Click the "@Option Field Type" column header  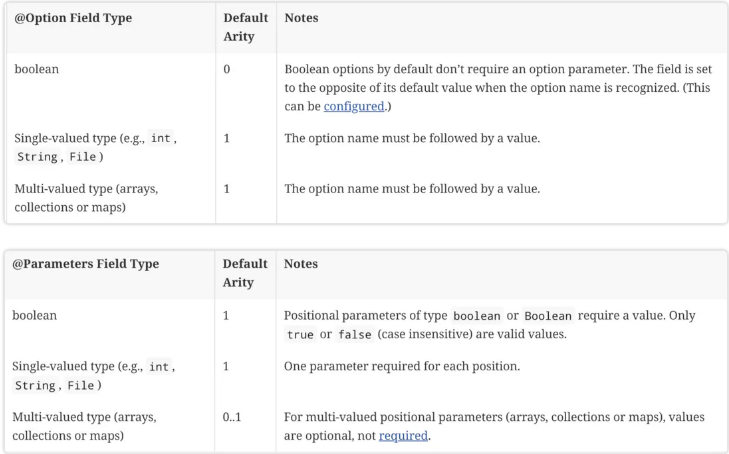point(72,19)
